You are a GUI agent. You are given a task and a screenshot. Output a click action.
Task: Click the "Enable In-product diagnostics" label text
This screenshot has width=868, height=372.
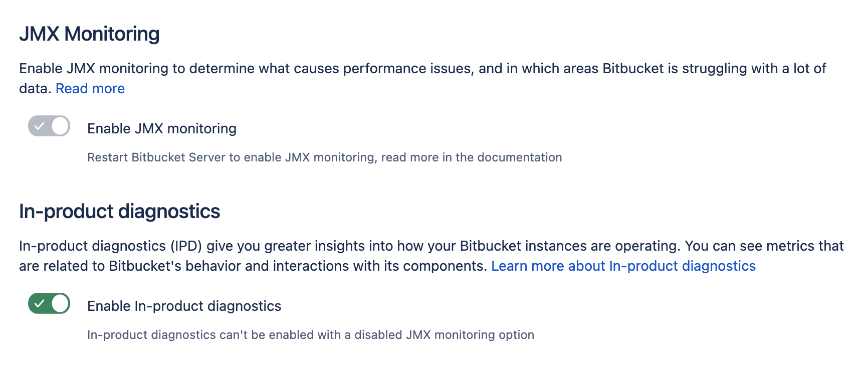(x=184, y=306)
